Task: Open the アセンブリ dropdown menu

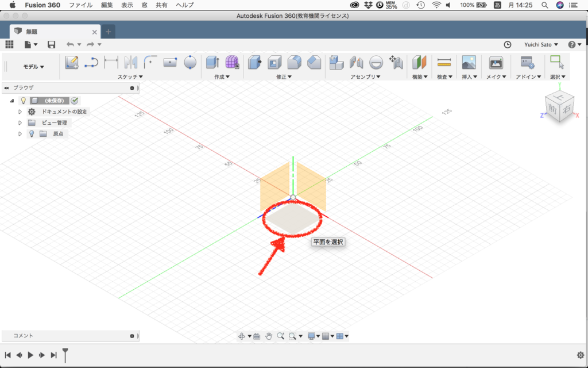Action: coord(366,76)
